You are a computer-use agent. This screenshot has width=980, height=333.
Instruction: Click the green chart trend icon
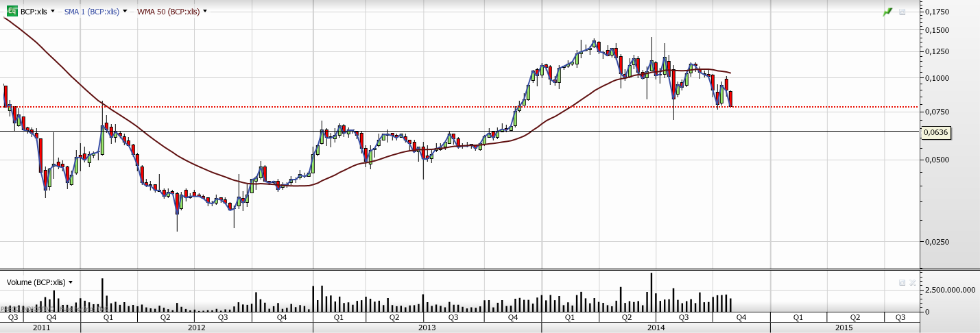pos(888,12)
